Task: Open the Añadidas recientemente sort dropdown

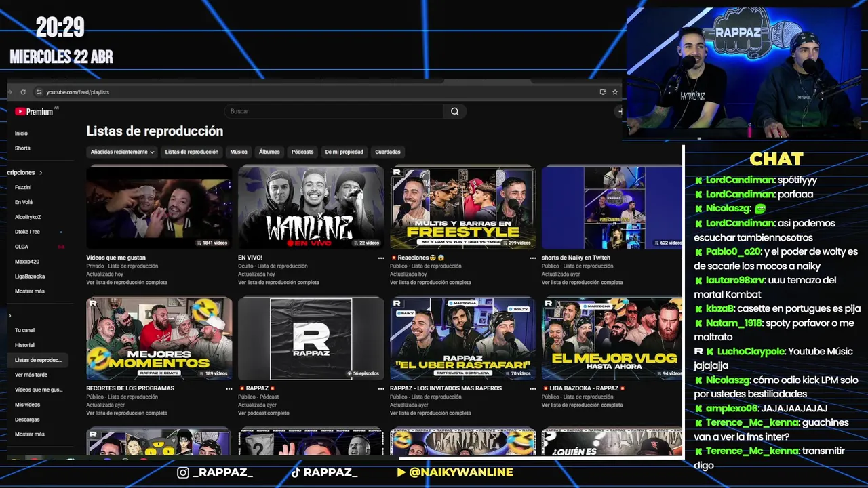Action: point(122,152)
